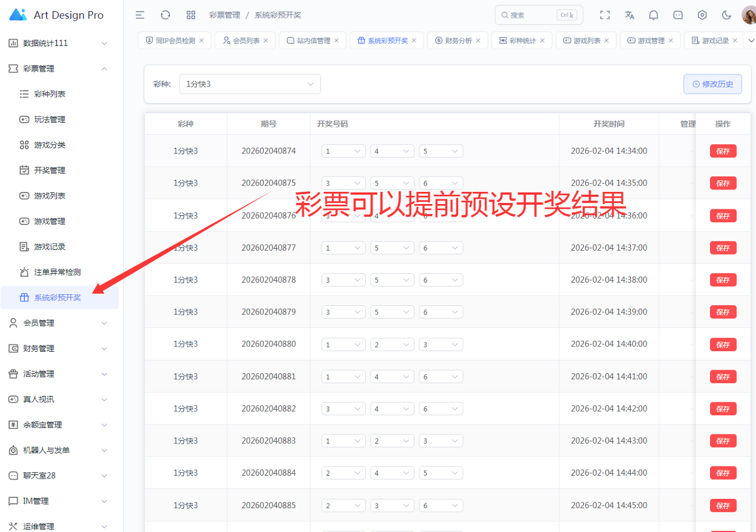Screen dimensions: 756x532
Task: Open the settings gear icon in header
Action: pyautogui.click(x=702, y=15)
